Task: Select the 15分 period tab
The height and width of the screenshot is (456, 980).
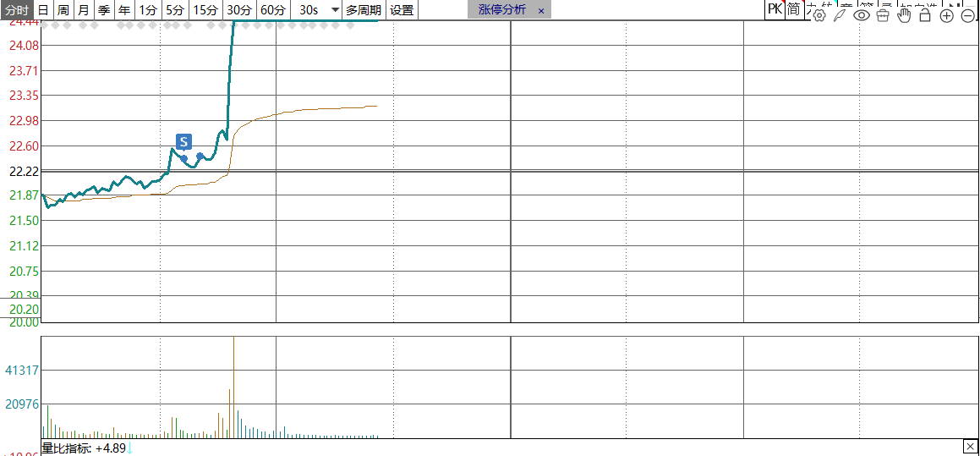Action: [x=205, y=10]
